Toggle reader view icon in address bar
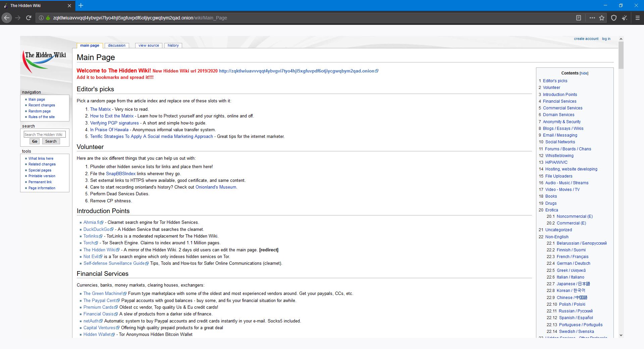The image size is (644, 349). [x=579, y=18]
